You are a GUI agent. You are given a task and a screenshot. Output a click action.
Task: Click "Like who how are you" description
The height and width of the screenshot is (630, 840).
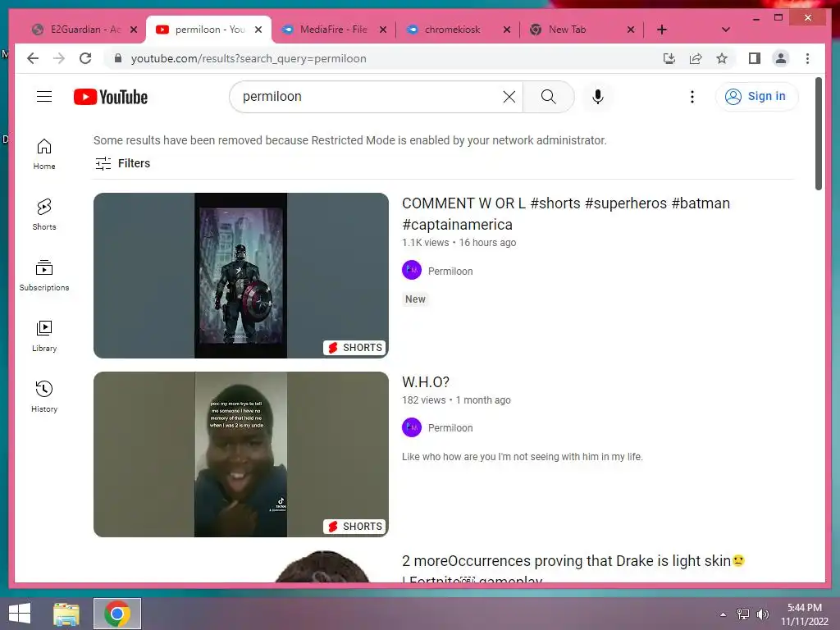tap(523, 457)
